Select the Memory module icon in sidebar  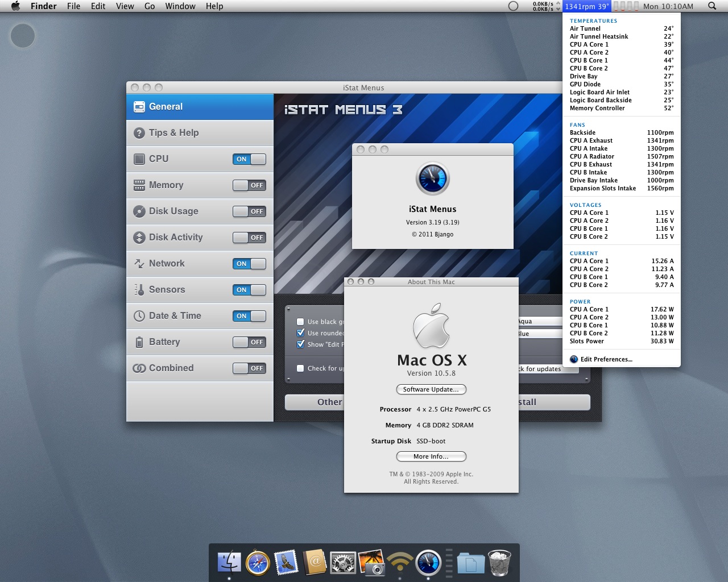[x=139, y=185]
